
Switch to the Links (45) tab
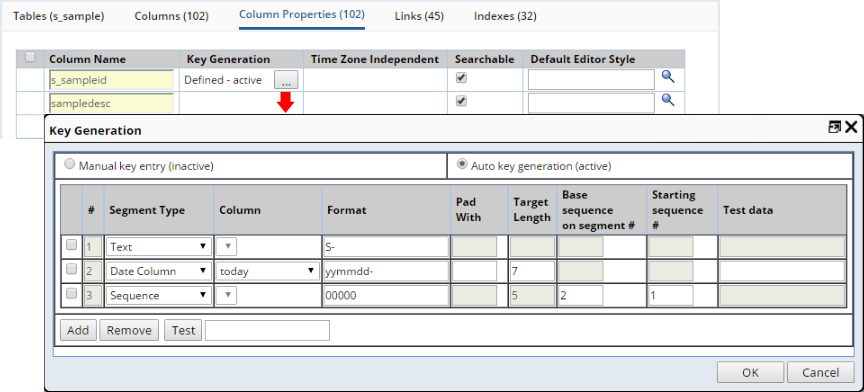click(419, 16)
